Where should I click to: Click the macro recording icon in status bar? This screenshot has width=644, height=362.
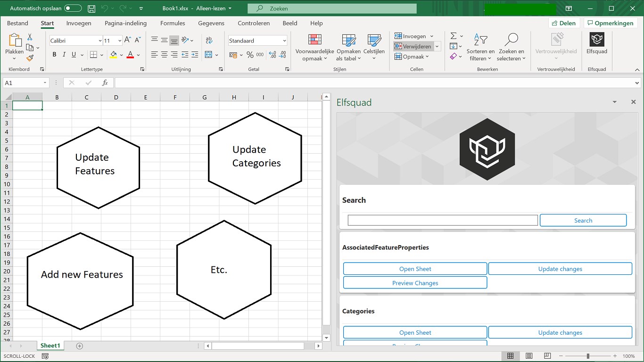point(45,356)
